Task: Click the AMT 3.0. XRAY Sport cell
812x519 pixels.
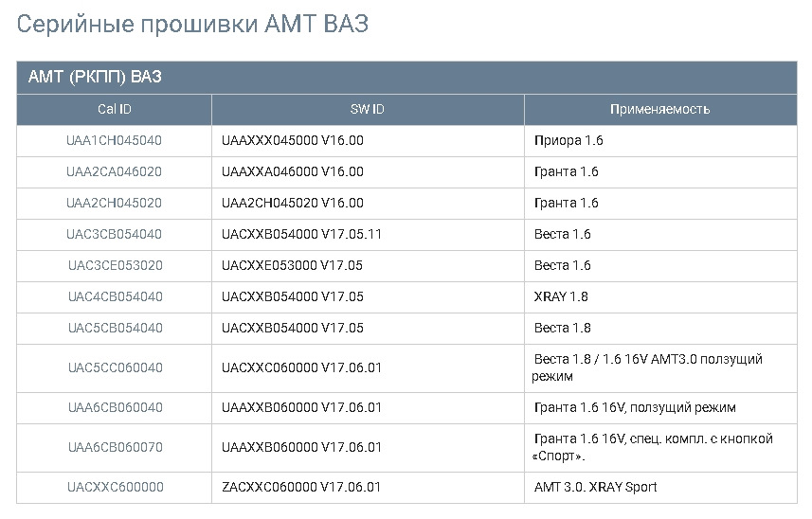Action: [x=595, y=487]
